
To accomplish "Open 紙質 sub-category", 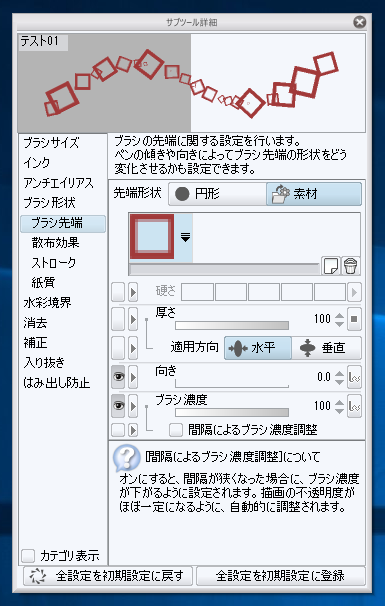I will coord(43,283).
